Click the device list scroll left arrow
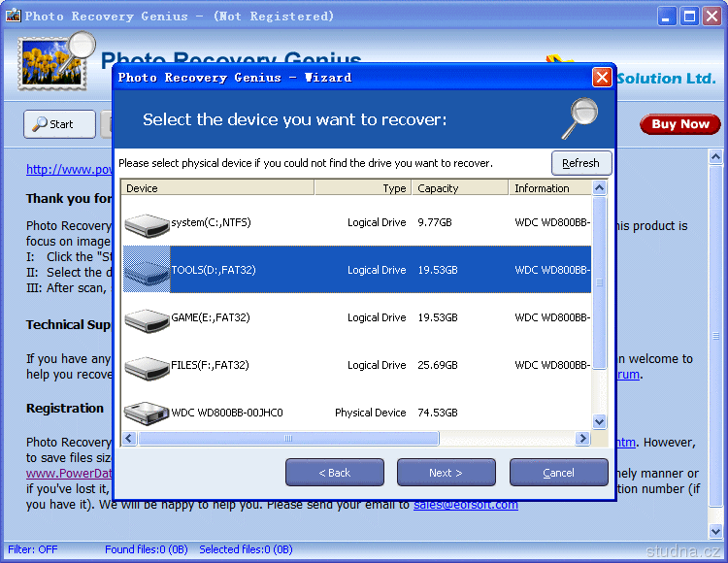Image resolution: width=728 pixels, height=563 pixels. click(x=129, y=438)
